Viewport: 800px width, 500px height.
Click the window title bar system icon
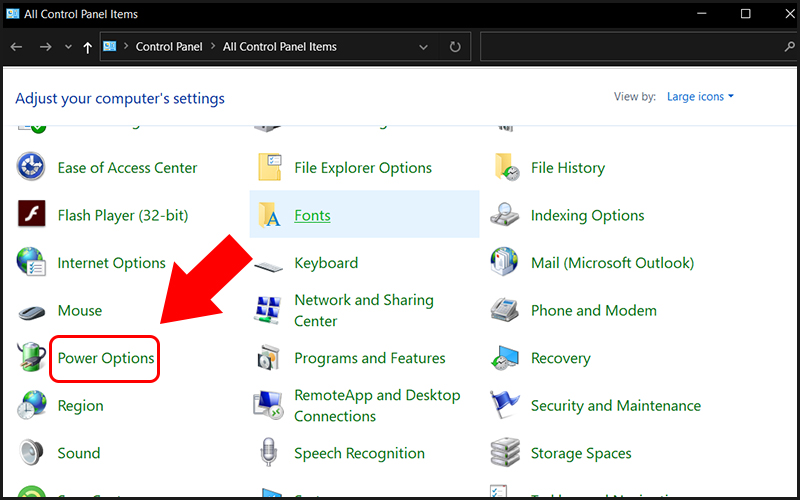click(12, 13)
